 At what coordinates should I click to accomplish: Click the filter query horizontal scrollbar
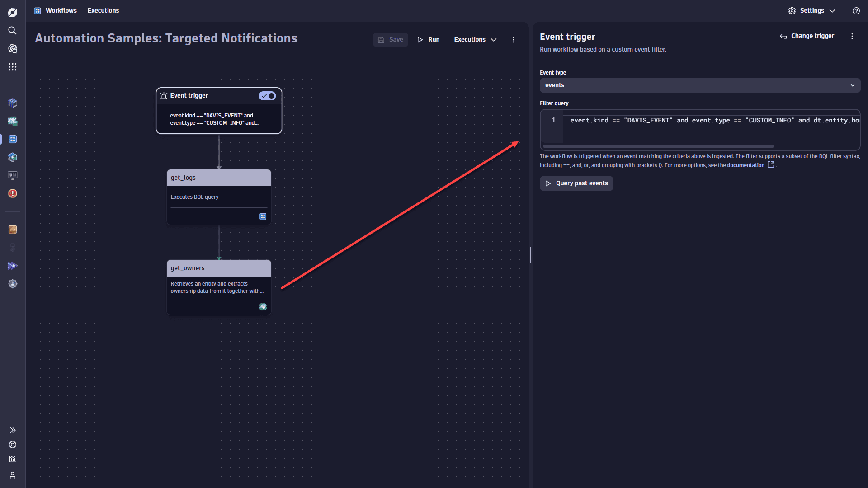(658, 146)
